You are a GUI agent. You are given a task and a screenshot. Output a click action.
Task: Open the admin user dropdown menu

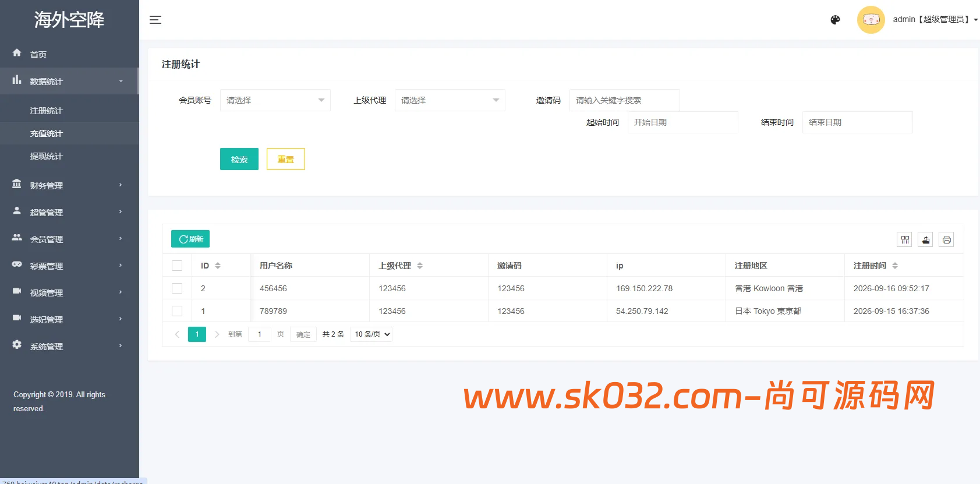935,20
